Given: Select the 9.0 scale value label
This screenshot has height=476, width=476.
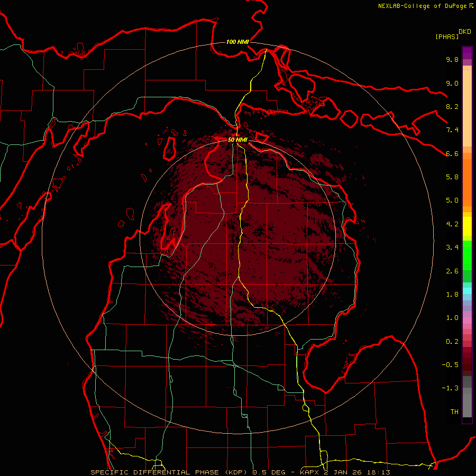Looking at the screenshot, I should [x=452, y=83].
